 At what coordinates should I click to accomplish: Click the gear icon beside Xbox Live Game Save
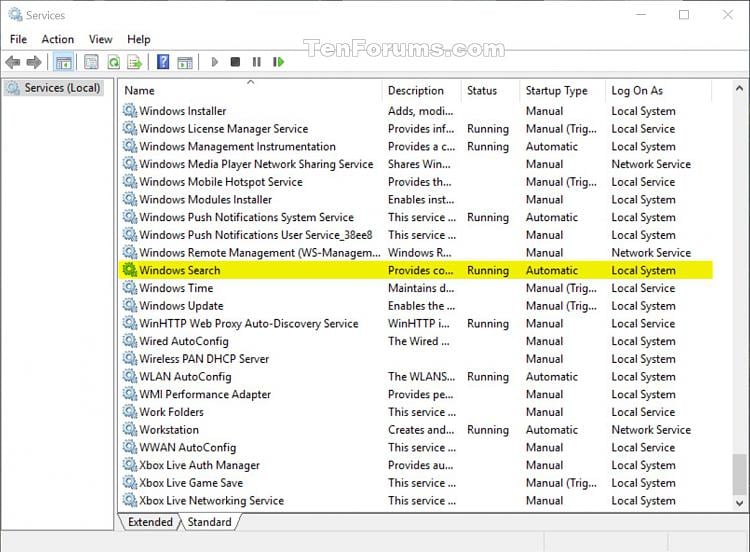point(130,482)
